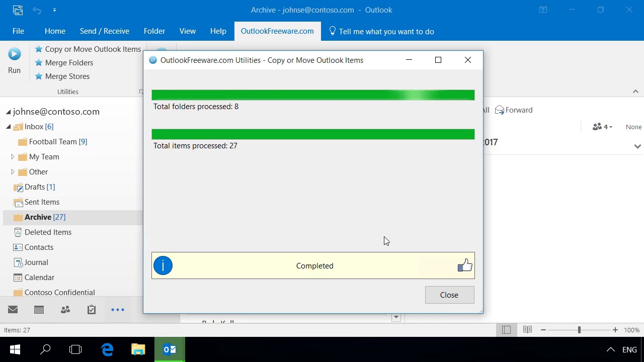Click the zoom slider handle
This screenshot has width=644, height=362.
[579, 330]
